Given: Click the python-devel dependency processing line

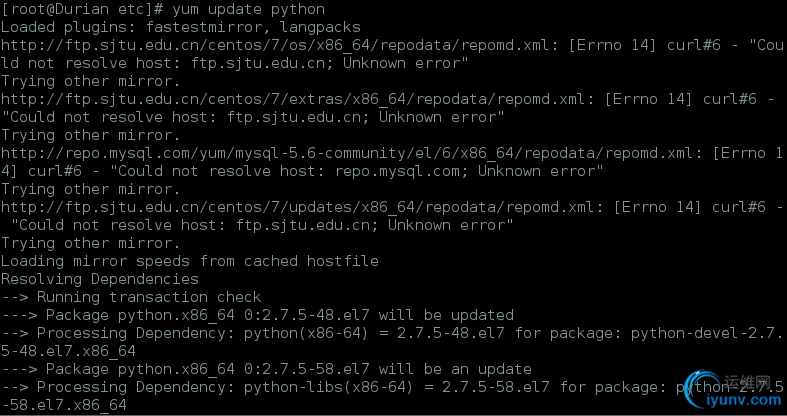Looking at the screenshot, I should (x=391, y=343).
